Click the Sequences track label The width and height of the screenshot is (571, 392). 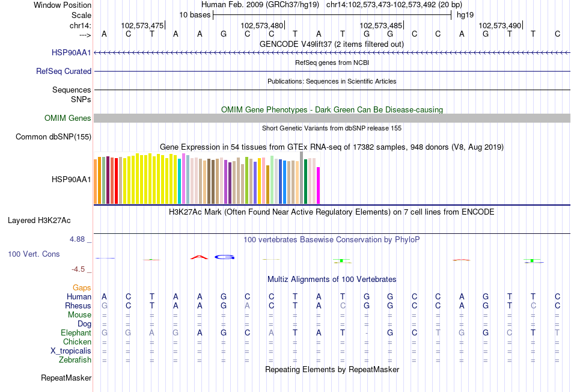coord(72,90)
